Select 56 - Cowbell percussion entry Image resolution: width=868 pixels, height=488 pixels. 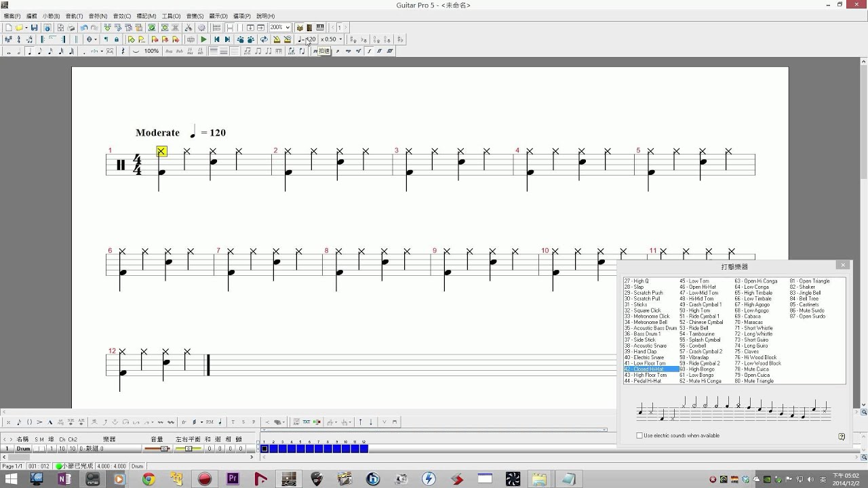(x=693, y=346)
